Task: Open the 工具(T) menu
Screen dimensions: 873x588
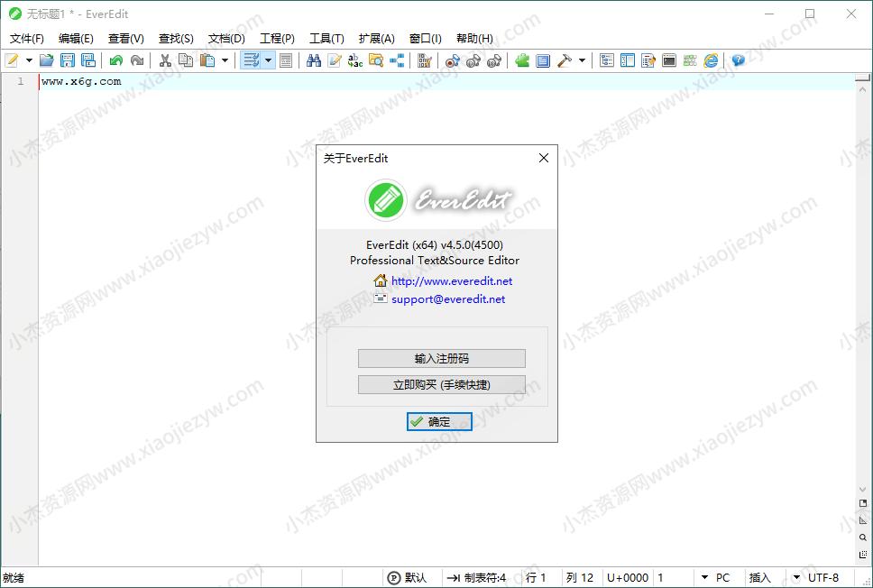Action: [326, 39]
